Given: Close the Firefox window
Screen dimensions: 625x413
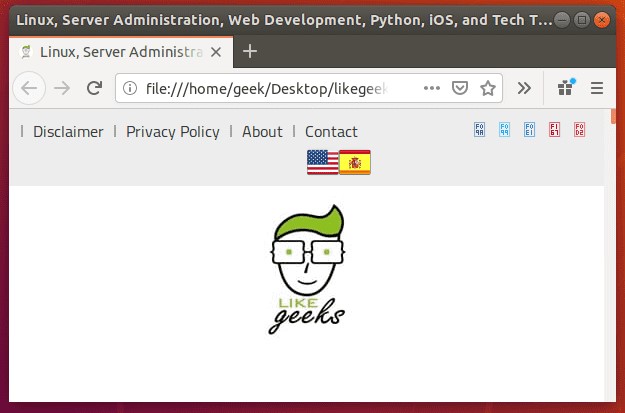Looking at the screenshot, I should [x=602, y=20].
